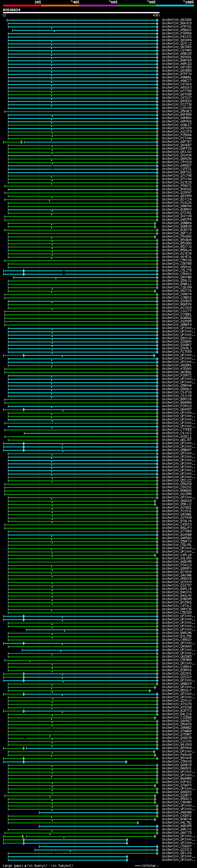This screenshot has width=197, height=868.
Task: Select the UniRef100_P39872 entry
Action: tap(177, 375)
